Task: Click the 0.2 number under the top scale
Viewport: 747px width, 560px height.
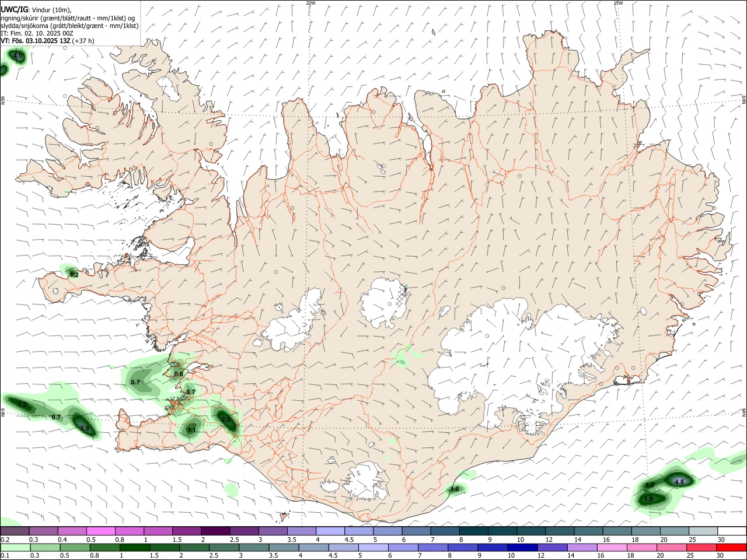Action: pyautogui.click(x=5, y=540)
